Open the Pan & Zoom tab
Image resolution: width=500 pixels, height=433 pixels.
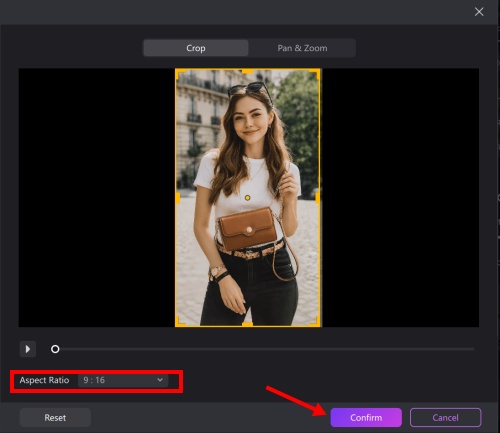(302, 48)
